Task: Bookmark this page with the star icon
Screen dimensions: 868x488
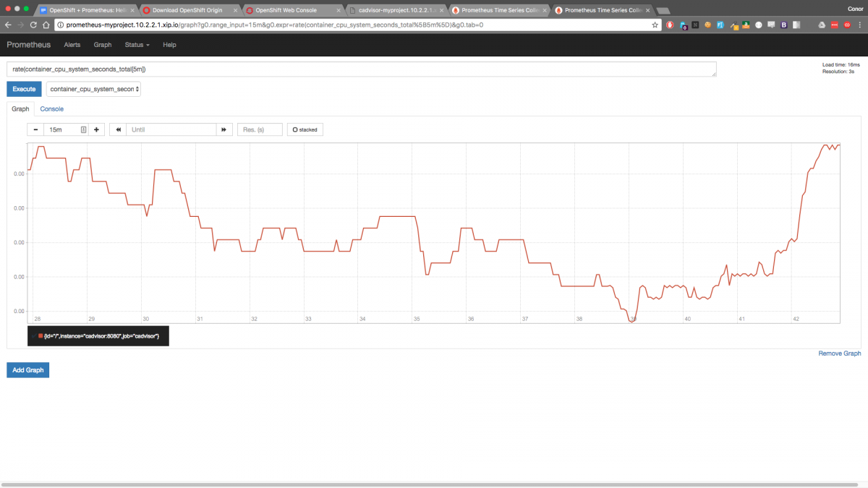Action: point(655,25)
